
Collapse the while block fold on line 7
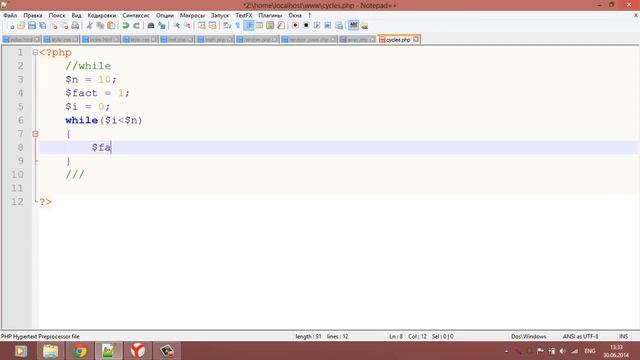tap(35, 134)
